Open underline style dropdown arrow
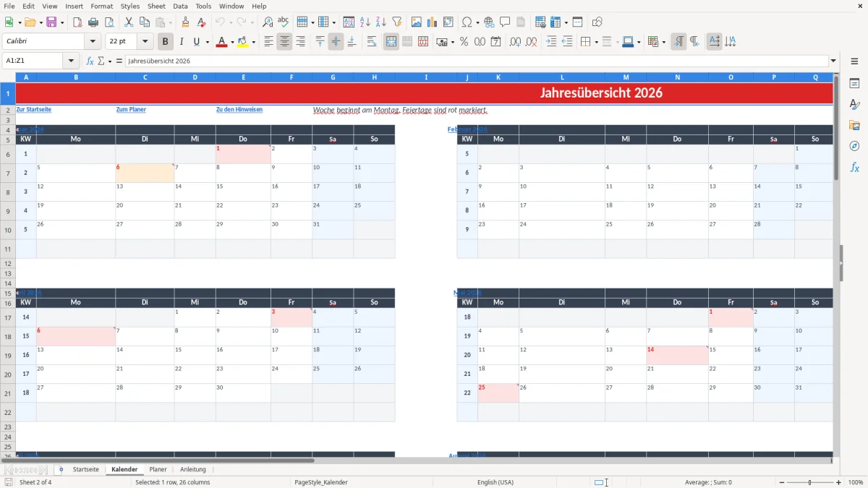 pos(207,42)
